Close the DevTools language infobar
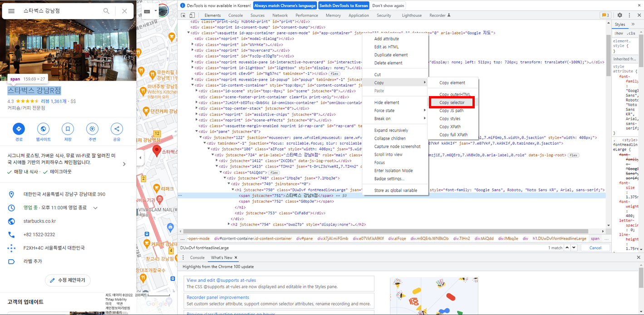The width and height of the screenshot is (644, 315). pyautogui.click(x=639, y=5)
